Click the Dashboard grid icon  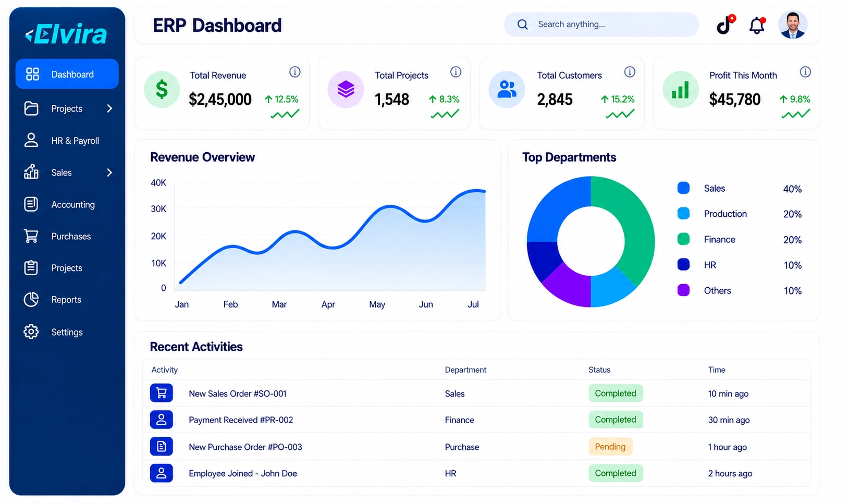pos(32,74)
